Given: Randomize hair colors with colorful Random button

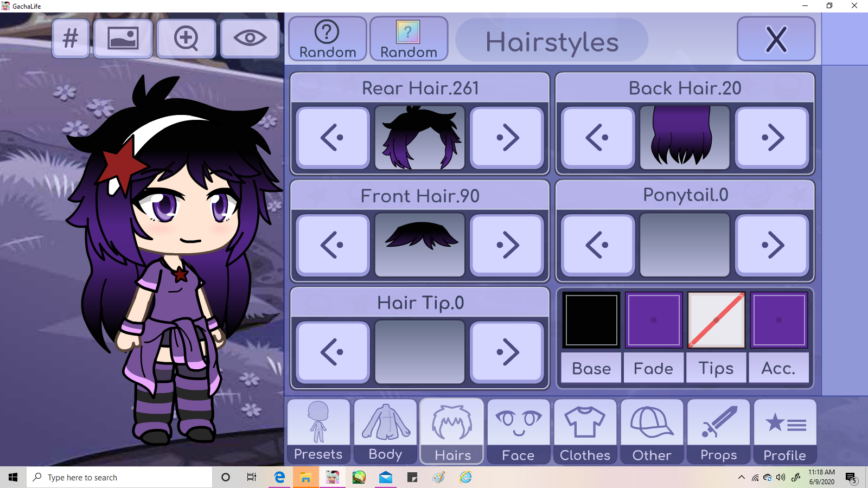Looking at the screenshot, I should pos(409,39).
